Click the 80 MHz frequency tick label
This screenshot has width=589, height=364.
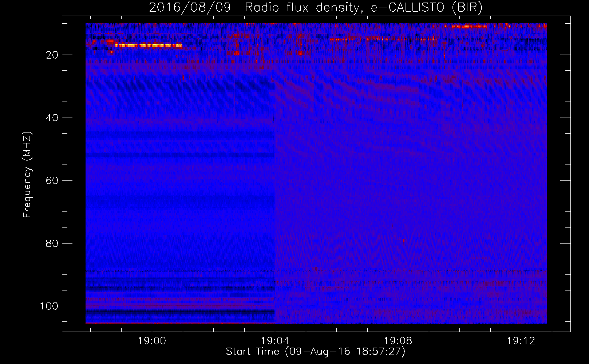pos(52,243)
